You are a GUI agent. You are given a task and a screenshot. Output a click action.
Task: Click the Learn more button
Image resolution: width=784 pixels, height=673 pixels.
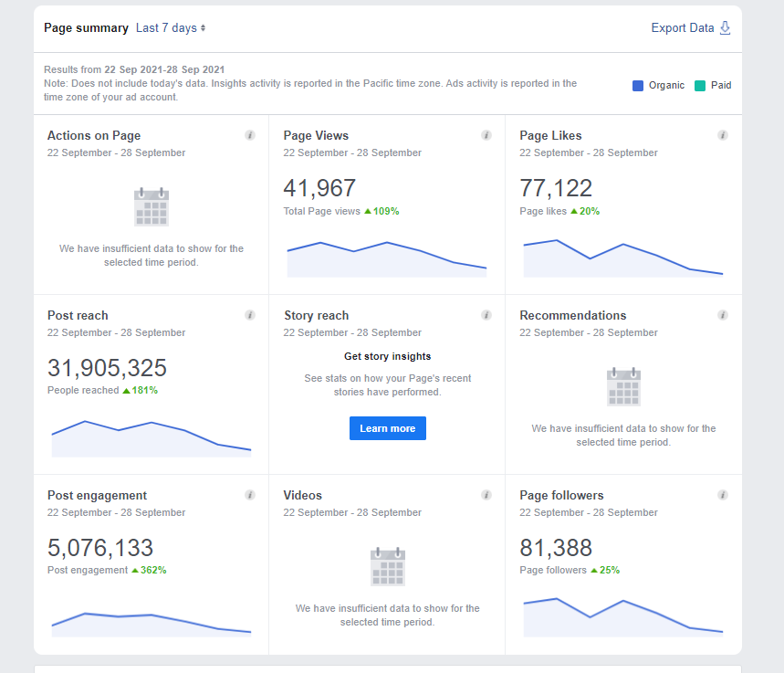(388, 428)
